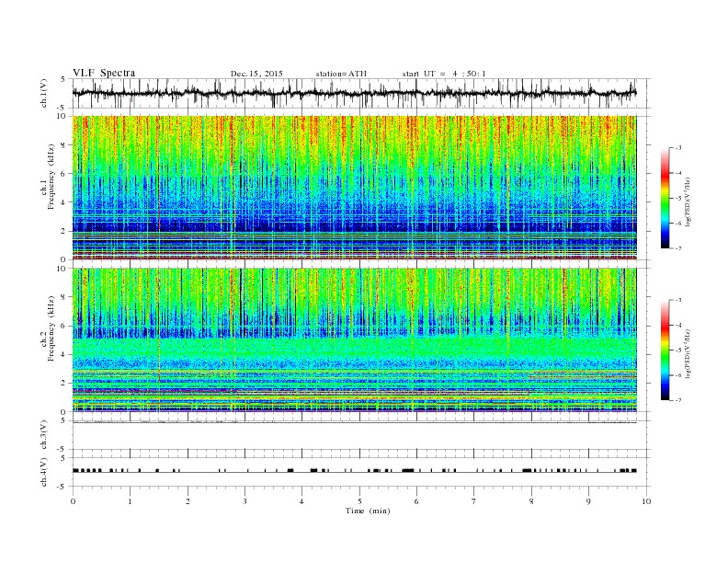Click the "5" tick on the time axis
Screen dimensions: 728x563
359,501
